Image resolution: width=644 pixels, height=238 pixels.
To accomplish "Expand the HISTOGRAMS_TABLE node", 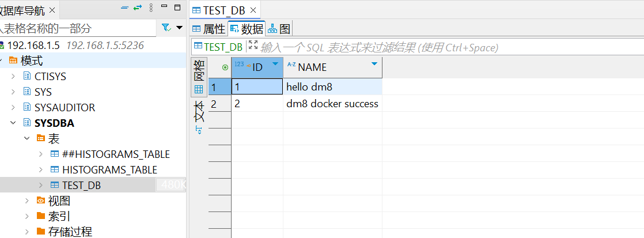I will point(41,170).
